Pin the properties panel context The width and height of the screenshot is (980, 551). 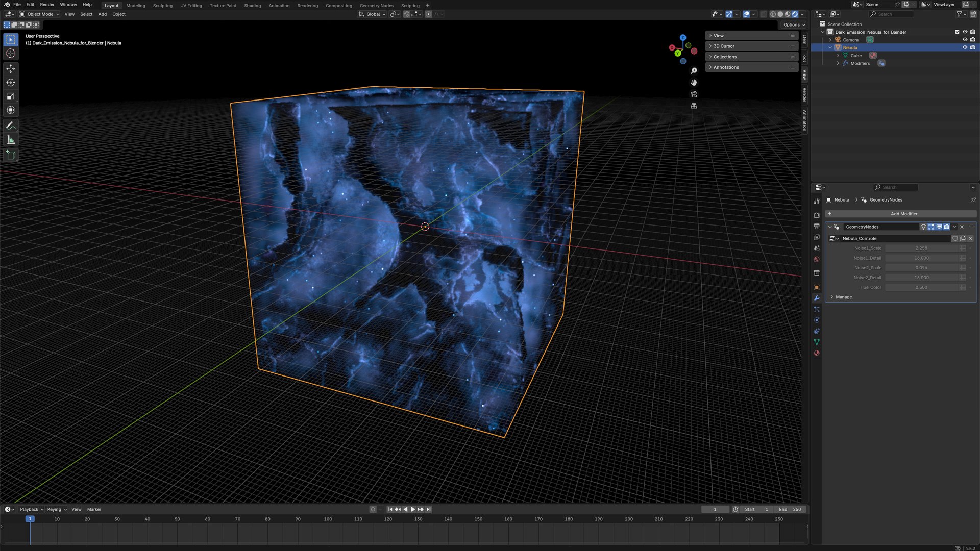[x=973, y=200]
